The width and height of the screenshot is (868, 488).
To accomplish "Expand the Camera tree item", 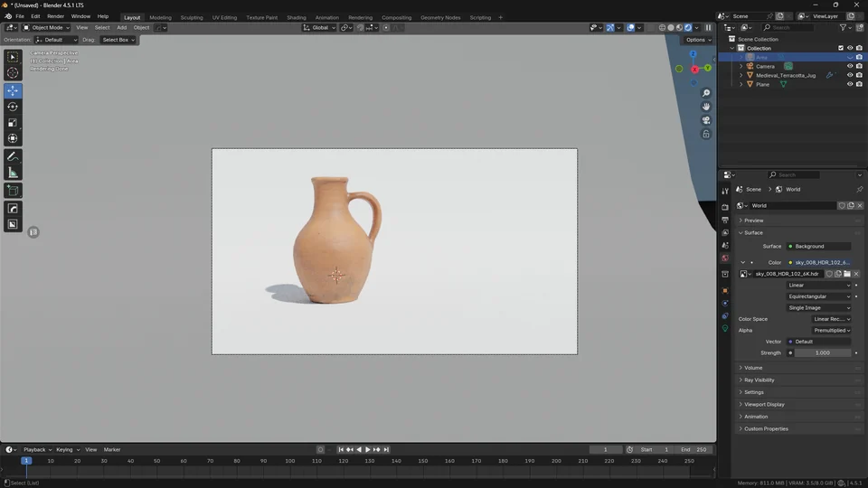I will tap(741, 66).
